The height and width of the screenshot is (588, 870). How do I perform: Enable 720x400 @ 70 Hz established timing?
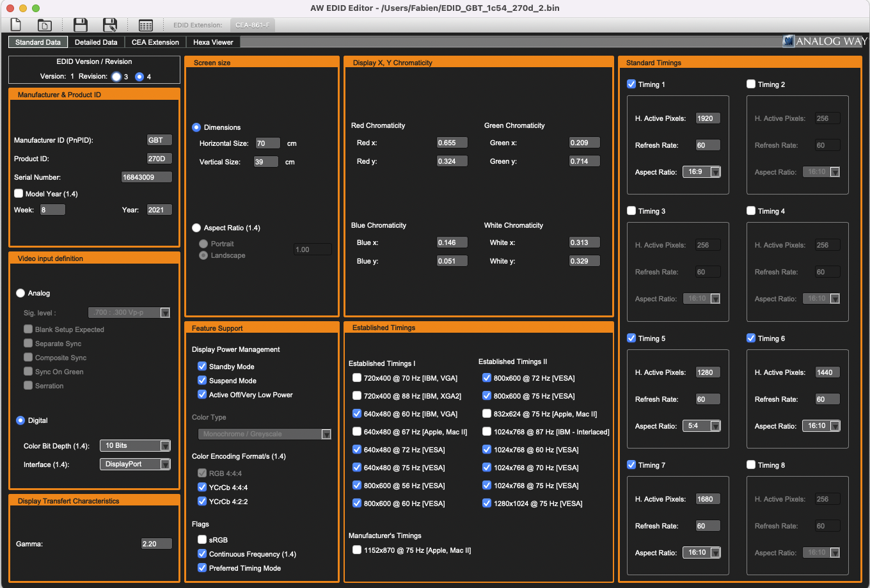point(357,378)
